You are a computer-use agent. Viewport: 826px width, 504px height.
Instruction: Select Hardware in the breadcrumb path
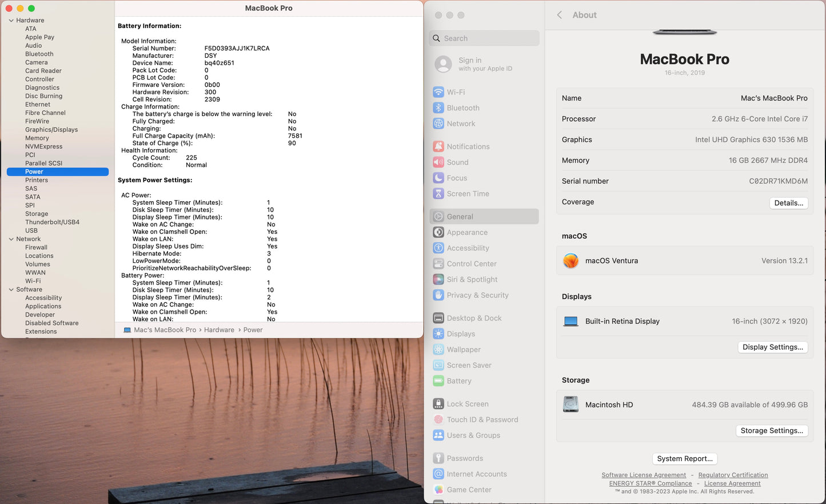219,330
